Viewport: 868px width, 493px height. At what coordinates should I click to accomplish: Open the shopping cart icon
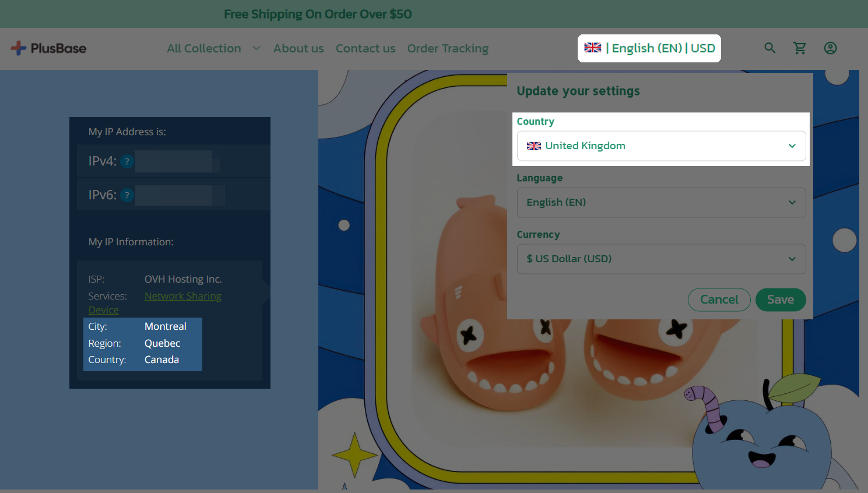(x=800, y=48)
